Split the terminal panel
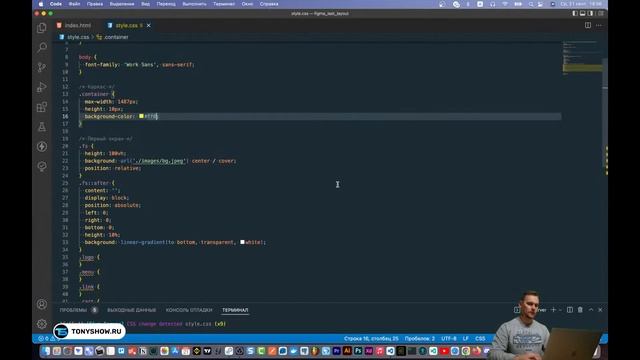Image resolution: width=640 pixels, height=360 pixels. click(x=570, y=310)
